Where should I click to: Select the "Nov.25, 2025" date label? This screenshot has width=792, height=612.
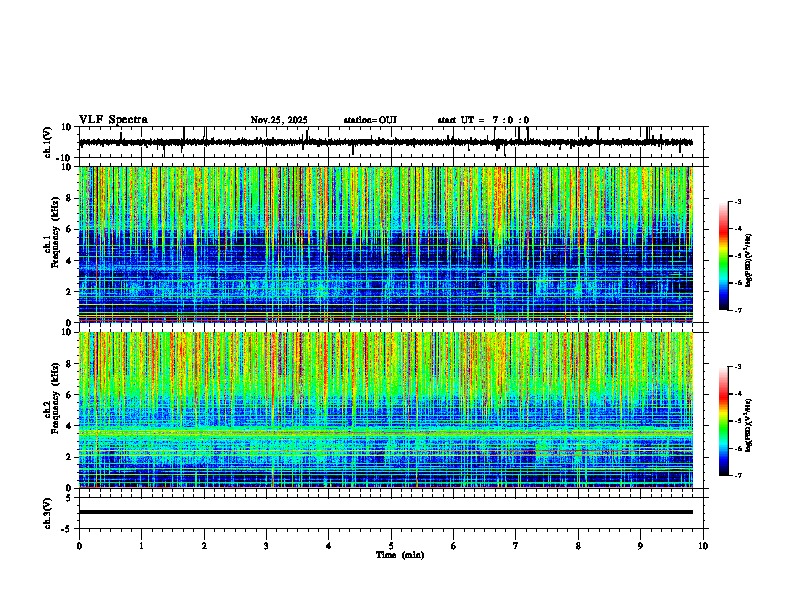pyautogui.click(x=279, y=120)
